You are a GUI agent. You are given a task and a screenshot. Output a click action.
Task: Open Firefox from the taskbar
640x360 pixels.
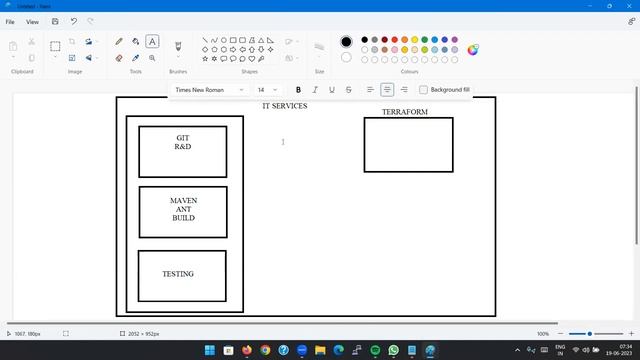[247, 350]
